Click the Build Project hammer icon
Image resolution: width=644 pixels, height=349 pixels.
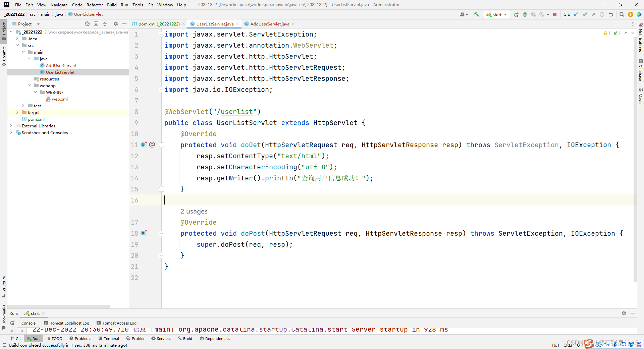click(476, 14)
